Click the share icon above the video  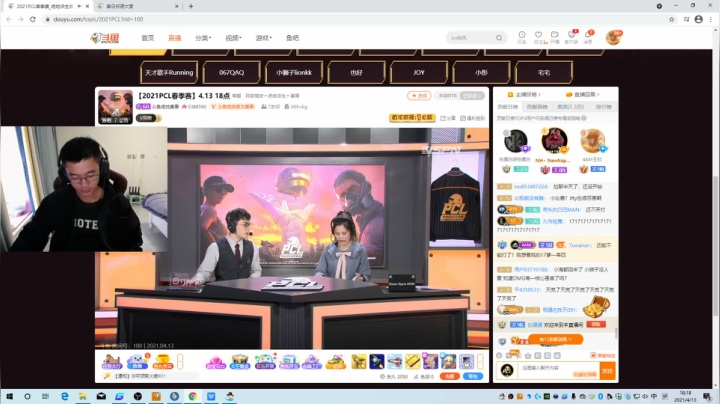pyautogui.click(x=448, y=118)
